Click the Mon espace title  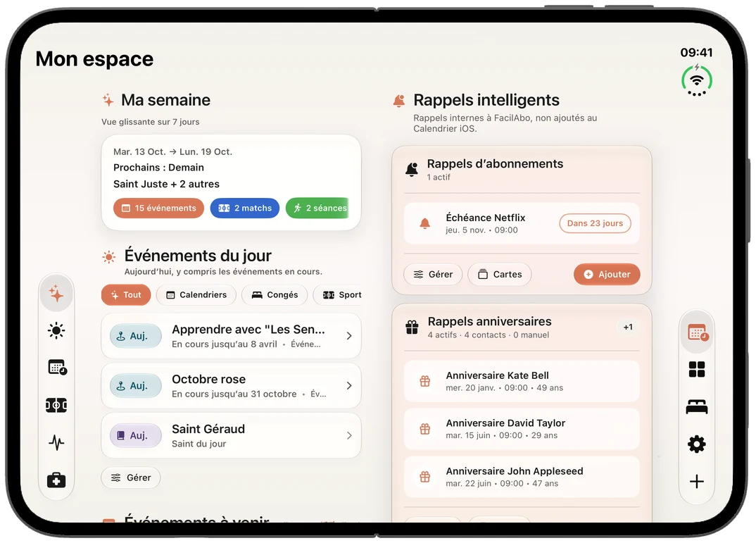coord(94,59)
